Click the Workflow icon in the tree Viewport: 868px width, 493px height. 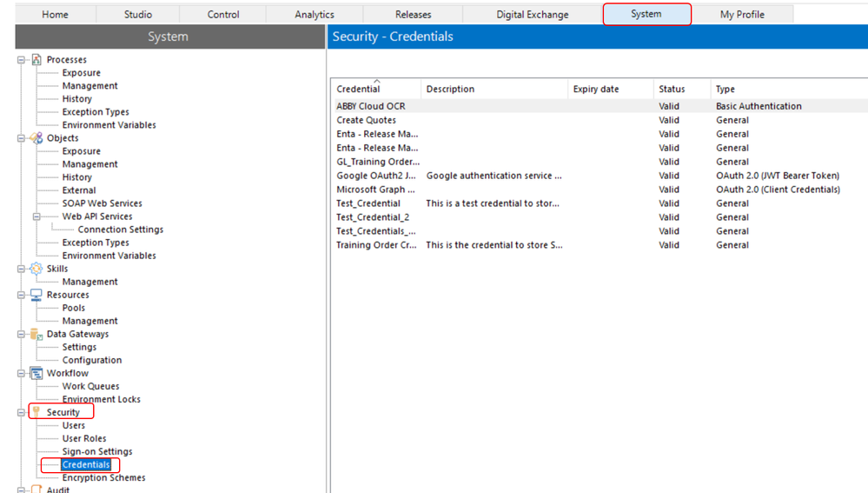[x=36, y=373]
